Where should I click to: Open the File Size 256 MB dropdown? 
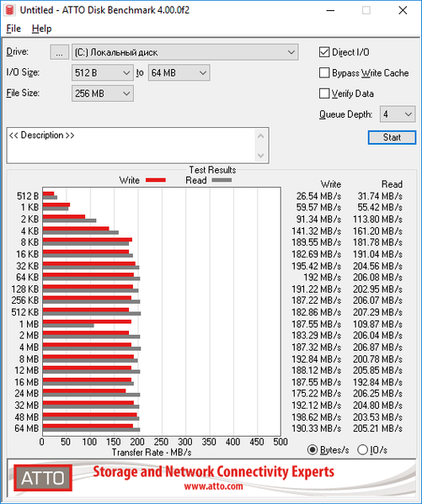(x=103, y=93)
